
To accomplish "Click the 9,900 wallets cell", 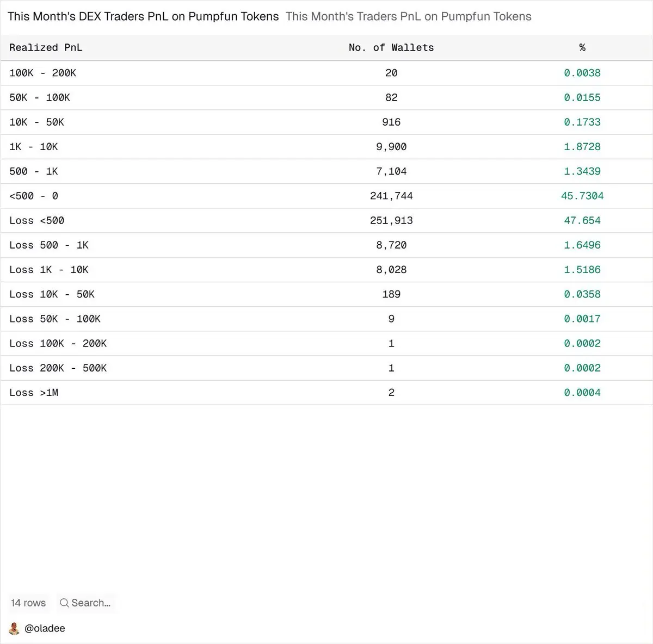I will coord(391,147).
